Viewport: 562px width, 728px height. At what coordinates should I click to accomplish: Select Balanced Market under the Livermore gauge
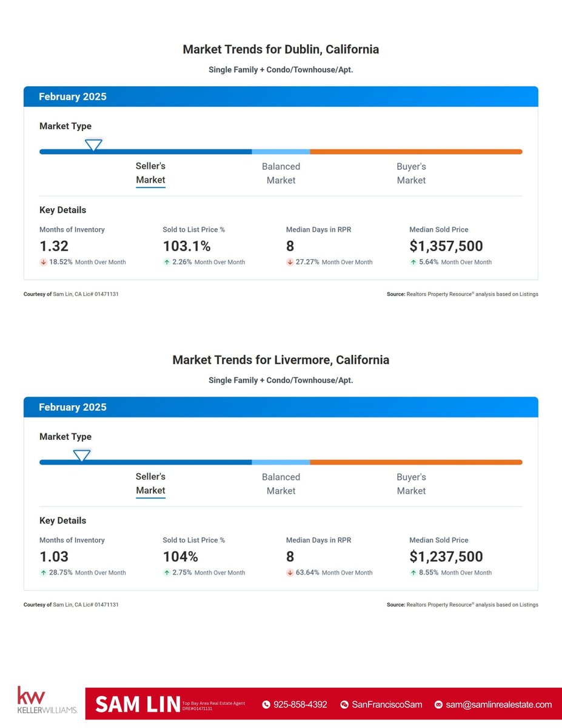[x=281, y=484]
